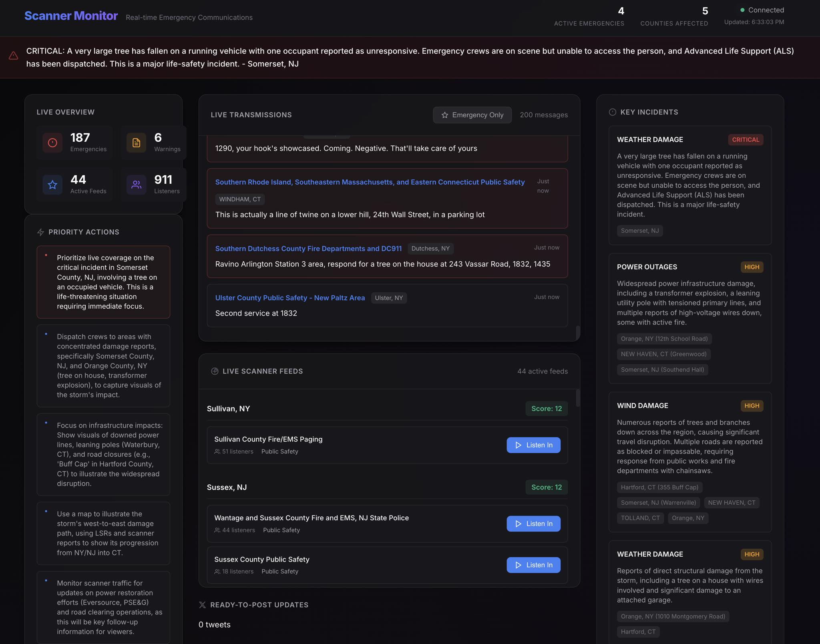Click the Dutchess, NY location tag
The image size is (820, 644).
[430, 249]
